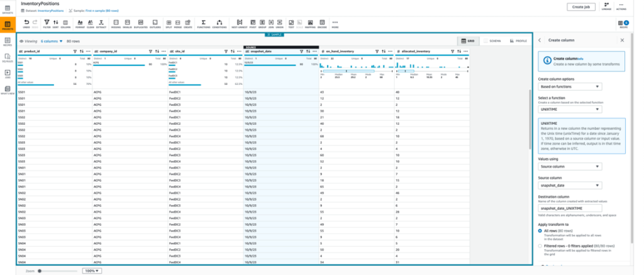Click the Undo toolbar icon
This screenshot has height=275, width=644.
click(x=26, y=23)
